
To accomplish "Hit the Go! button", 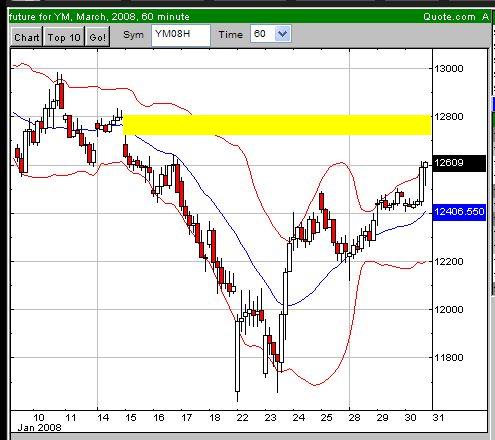I will click(98, 37).
